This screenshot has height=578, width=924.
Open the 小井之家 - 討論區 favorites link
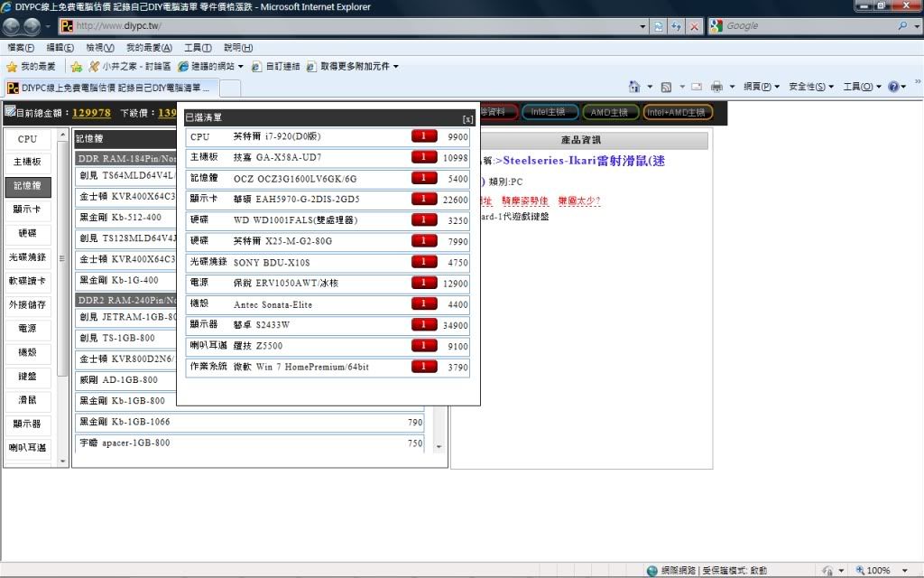tap(130, 67)
